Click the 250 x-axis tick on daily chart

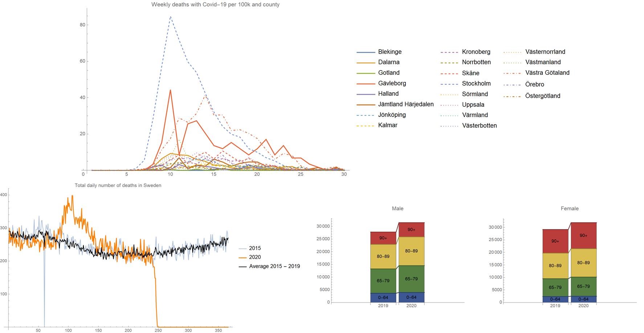point(158,330)
